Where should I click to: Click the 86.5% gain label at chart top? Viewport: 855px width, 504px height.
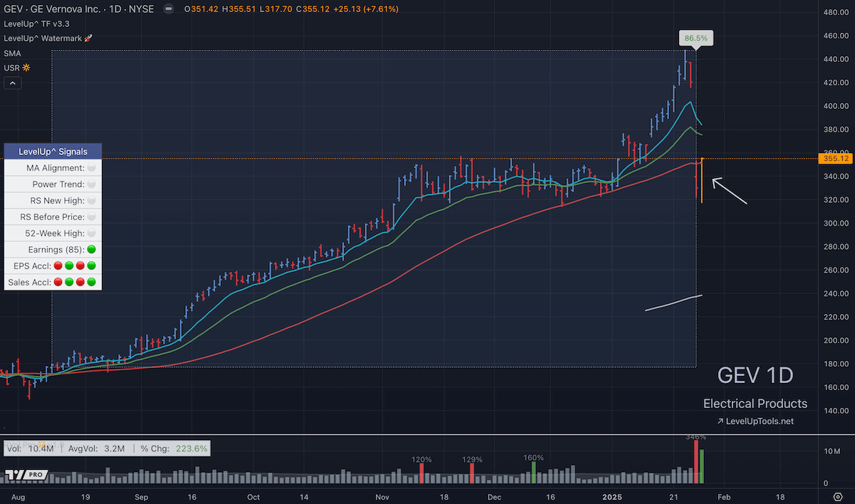point(695,38)
